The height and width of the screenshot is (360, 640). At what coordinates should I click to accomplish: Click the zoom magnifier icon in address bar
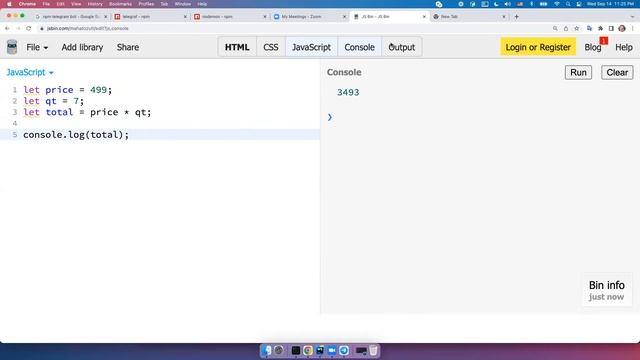click(x=555, y=29)
